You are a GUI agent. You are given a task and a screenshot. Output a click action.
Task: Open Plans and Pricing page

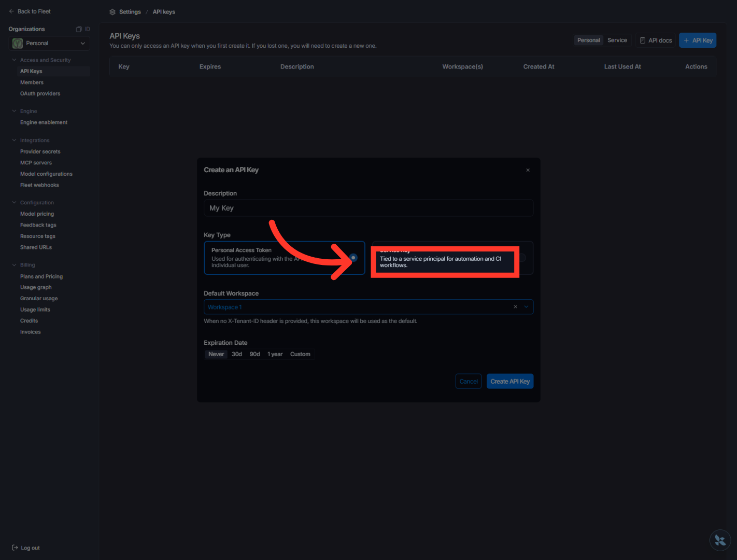coord(41,277)
